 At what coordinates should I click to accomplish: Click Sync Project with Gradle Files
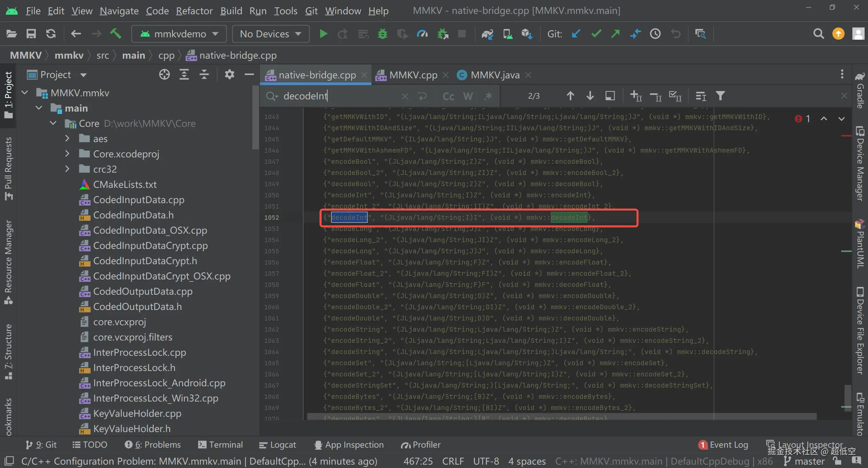[x=487, y=34]
